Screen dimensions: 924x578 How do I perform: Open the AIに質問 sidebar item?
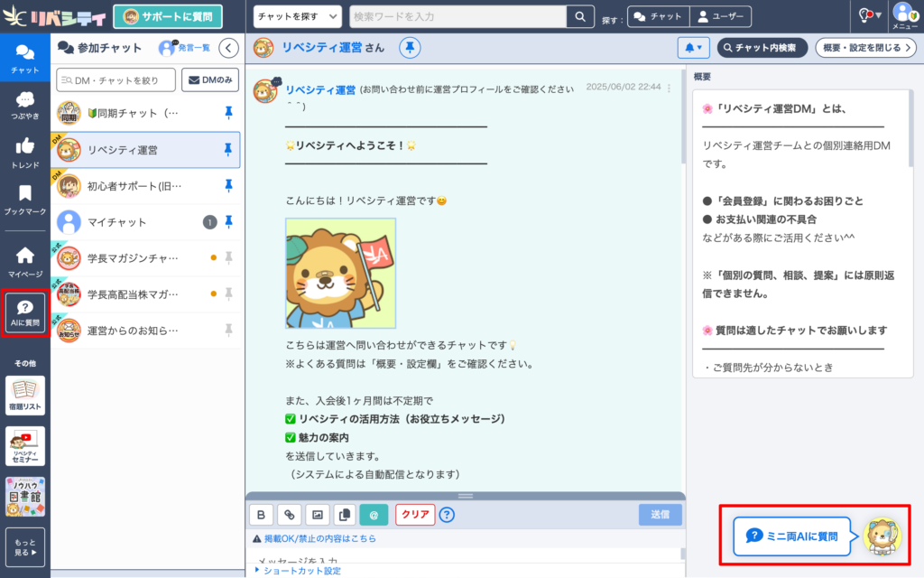click(x=25, y=313)
